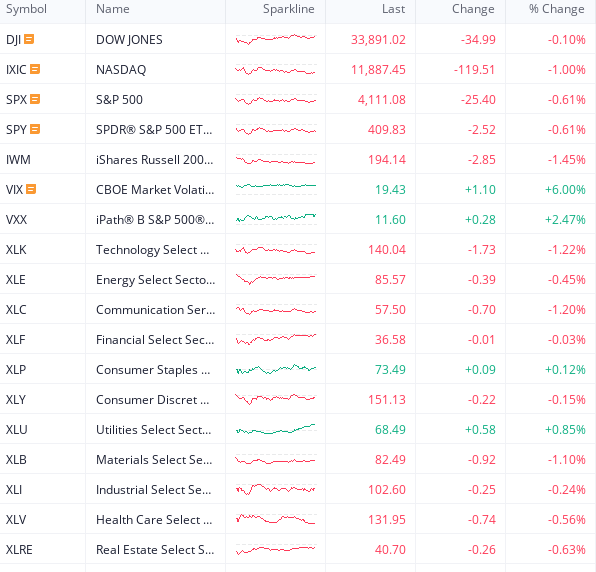This screenshot has height=572, width=596.
Task: Select the VXX symbol
Action: 16,220
